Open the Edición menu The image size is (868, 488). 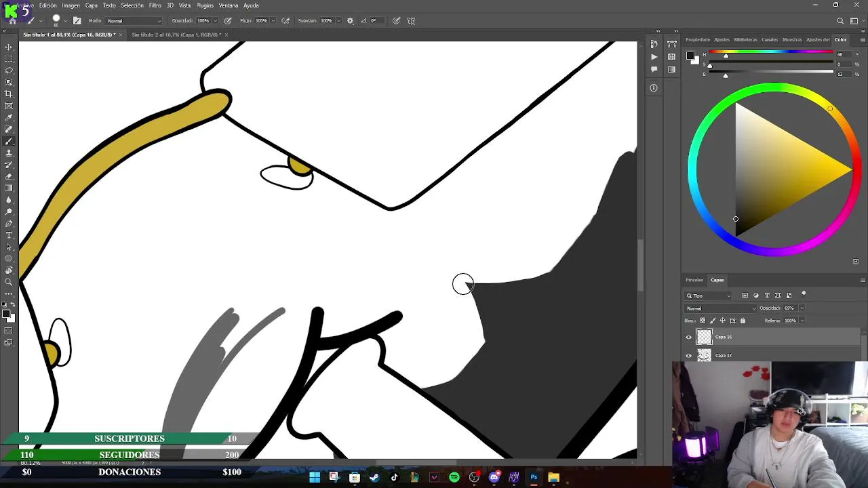point(47,5)
